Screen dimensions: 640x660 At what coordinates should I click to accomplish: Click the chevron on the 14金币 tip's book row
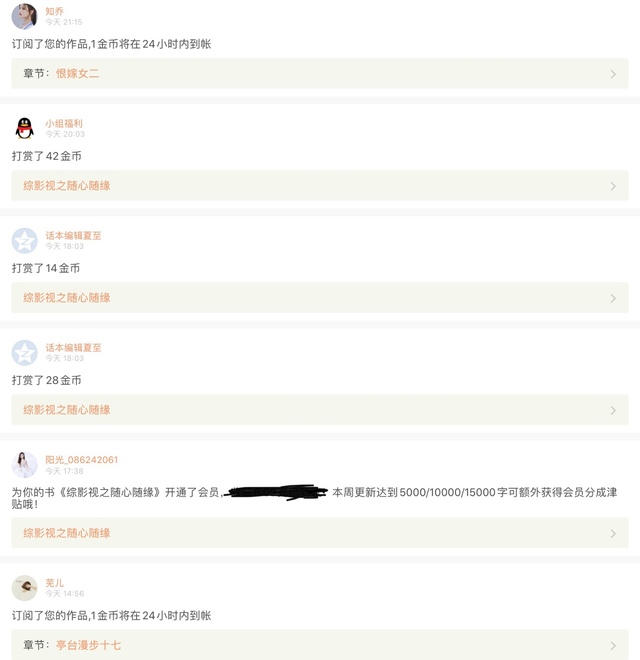coord(613,298)
